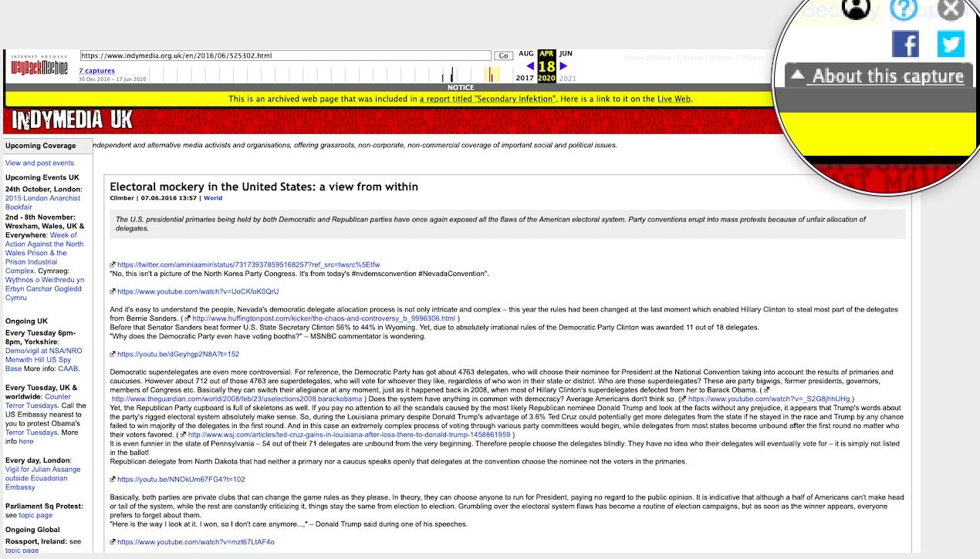This screenshot has width=980, height=559.
Task: Expand About this capture
Action: pos(879,76)
